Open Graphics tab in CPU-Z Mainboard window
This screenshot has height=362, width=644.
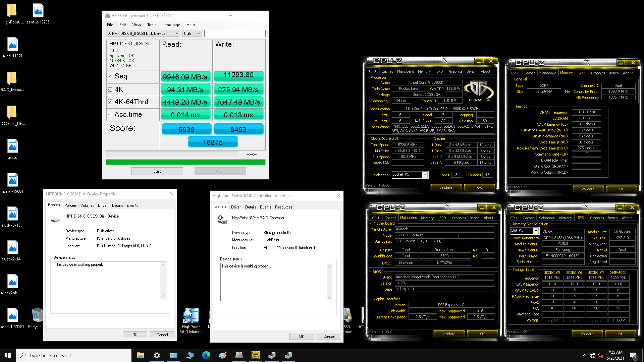(459, 218)
